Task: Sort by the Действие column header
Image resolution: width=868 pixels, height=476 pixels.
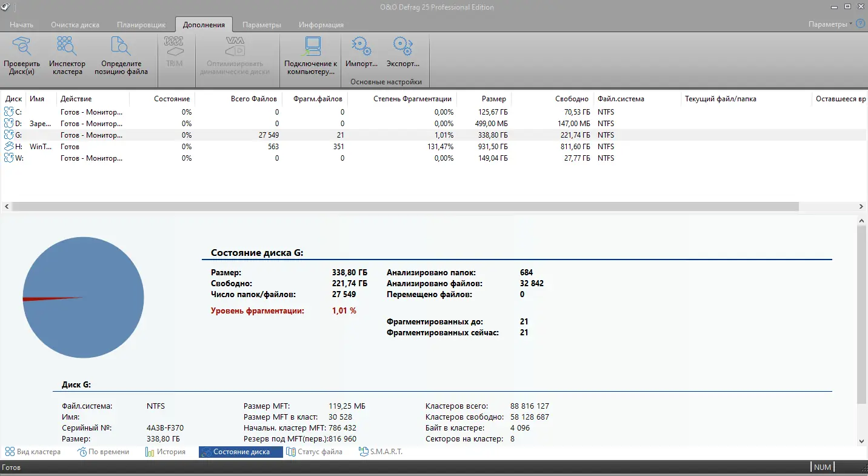Action: pos(93,99)
